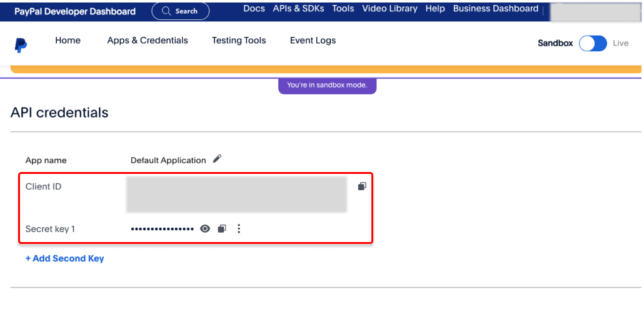Open Docs in top navigation
This screenshot has height=309, width=644.
254,9
